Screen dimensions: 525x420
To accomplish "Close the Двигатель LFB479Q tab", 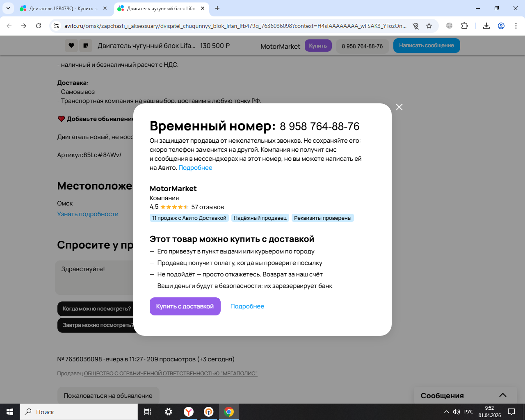I will point(105,8).
